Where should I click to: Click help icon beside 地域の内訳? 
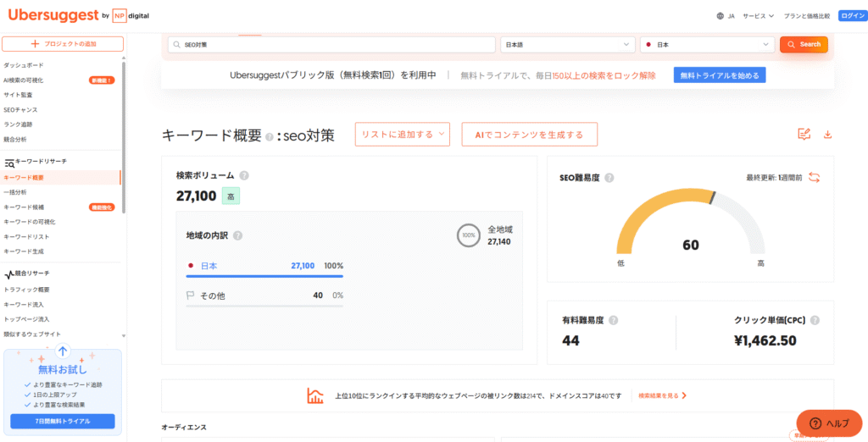coord(237,235)
